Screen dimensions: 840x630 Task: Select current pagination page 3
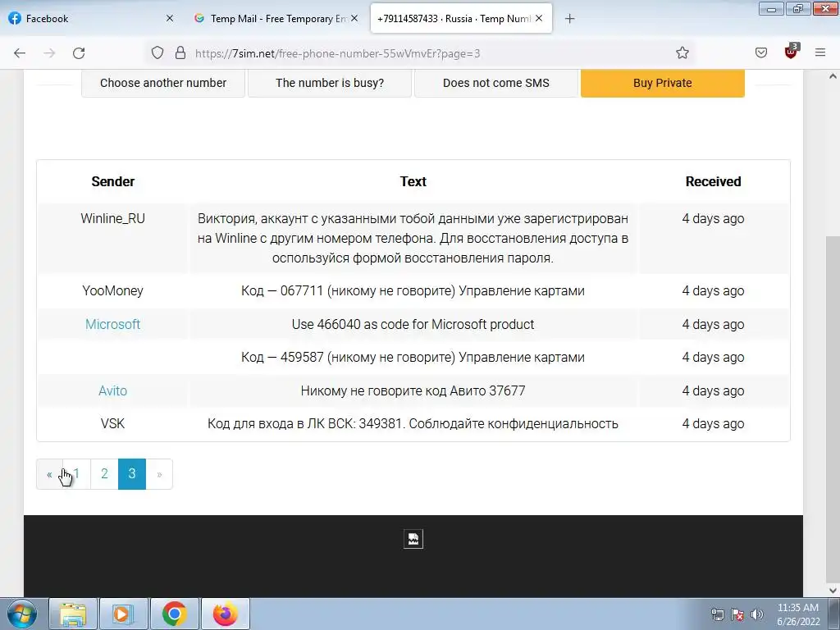[132, 474]
